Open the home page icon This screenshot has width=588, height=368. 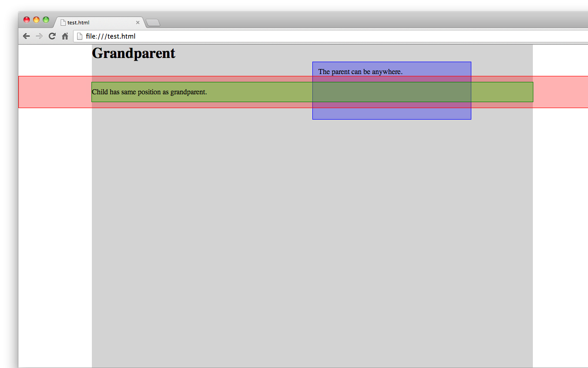(65, 36)
